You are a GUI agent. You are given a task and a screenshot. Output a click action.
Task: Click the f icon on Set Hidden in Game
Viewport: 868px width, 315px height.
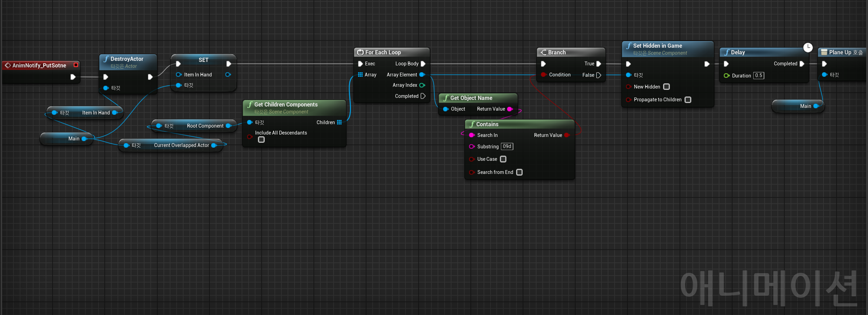click(629, 46)
